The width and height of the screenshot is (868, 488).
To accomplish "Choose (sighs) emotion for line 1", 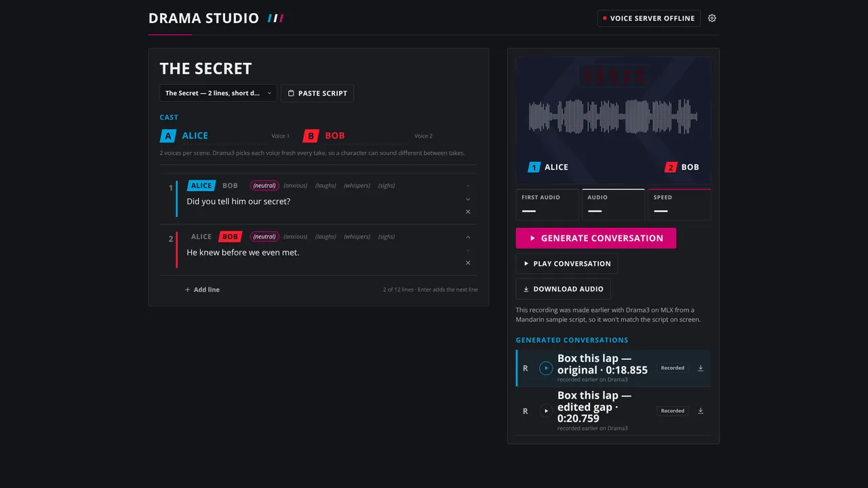I will pos(387,186).
